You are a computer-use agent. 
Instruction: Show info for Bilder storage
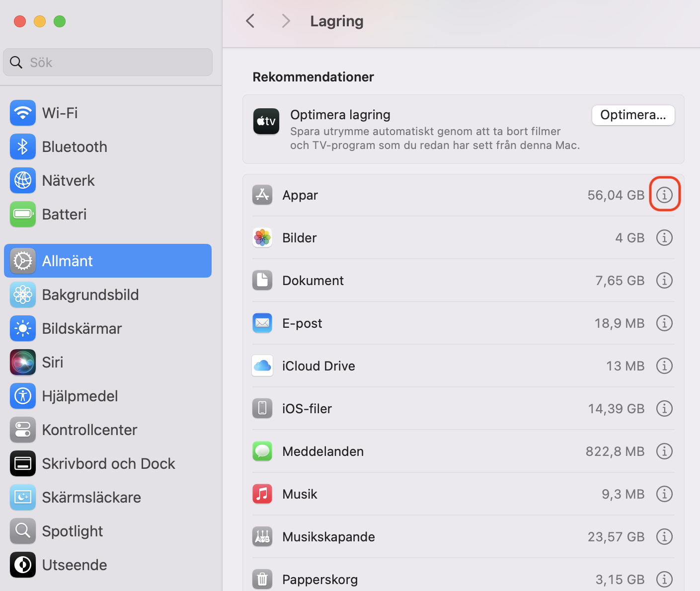point(664,238)
